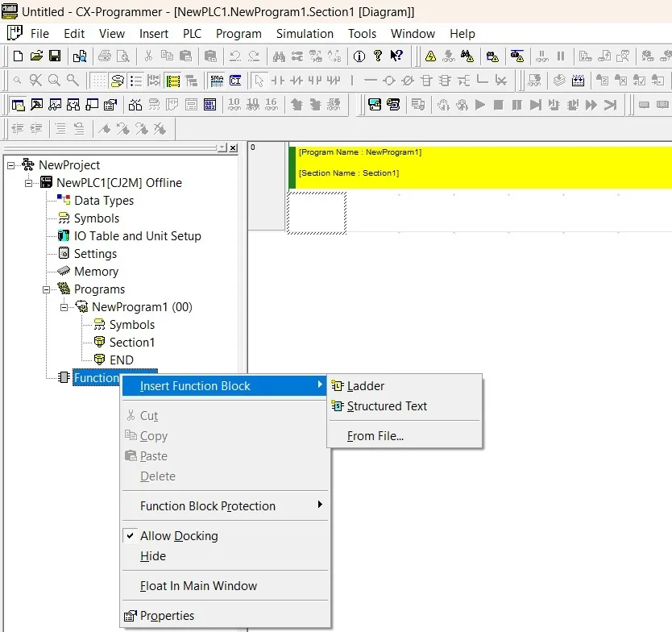Collapse the Programs tree node
672x632 pixels.
click(x=46, y=290)
